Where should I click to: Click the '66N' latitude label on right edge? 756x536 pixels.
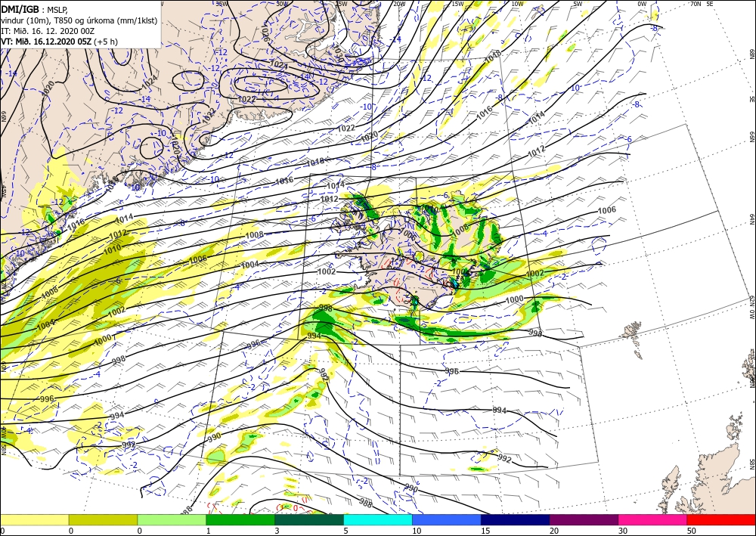[x=751, y=137]
